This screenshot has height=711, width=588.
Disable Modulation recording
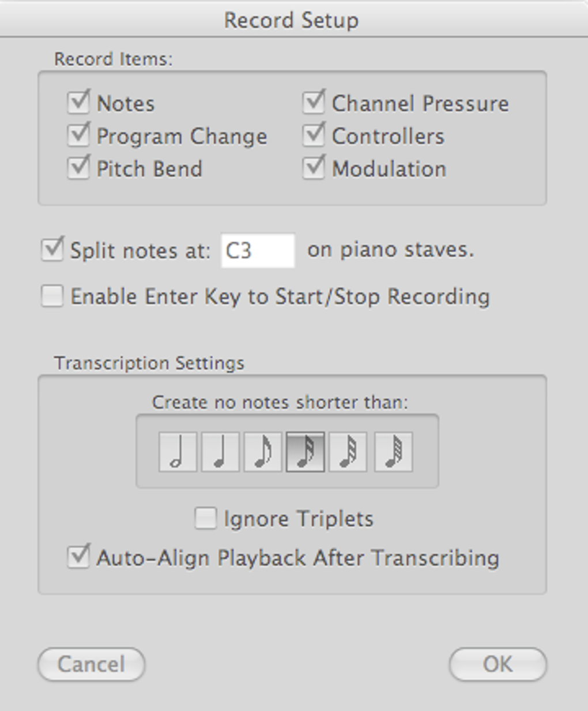click(x=314, y=169)
